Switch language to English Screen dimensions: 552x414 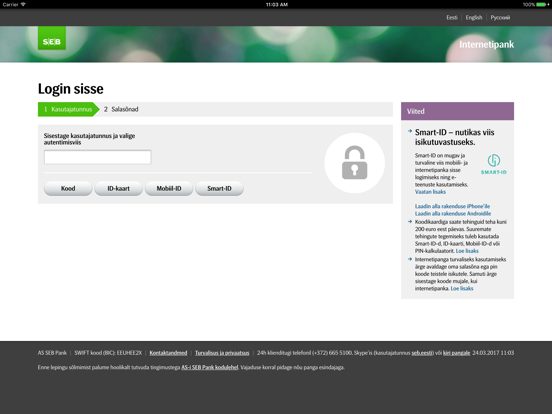tap(474, 17)
